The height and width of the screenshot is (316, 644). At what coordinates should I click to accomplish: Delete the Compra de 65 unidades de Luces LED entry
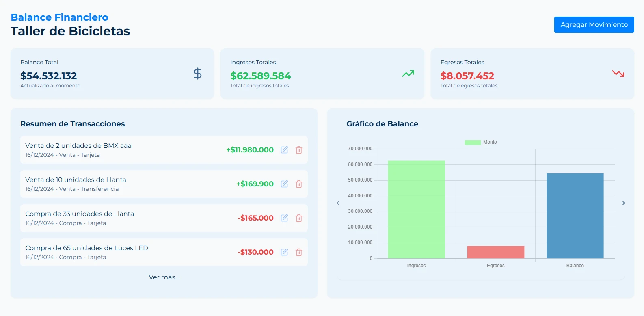click(x=299, y=252)
